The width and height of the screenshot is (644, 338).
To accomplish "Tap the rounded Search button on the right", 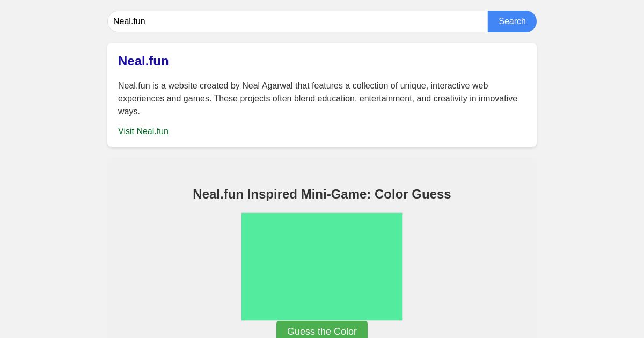I will coord(512,21).
